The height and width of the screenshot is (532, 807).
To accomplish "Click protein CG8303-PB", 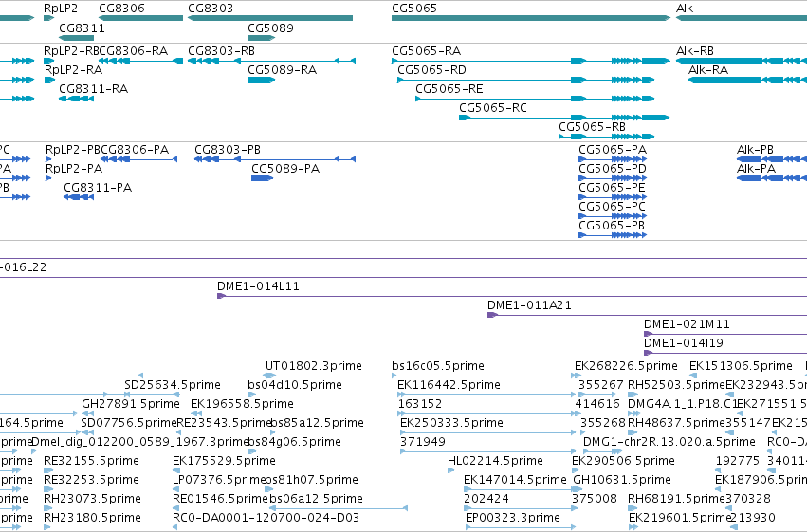I will click(x=275, y=159).
